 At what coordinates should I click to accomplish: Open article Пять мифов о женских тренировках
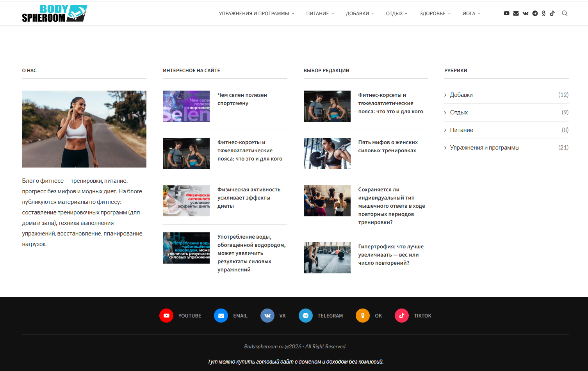(x=388, y=146)
